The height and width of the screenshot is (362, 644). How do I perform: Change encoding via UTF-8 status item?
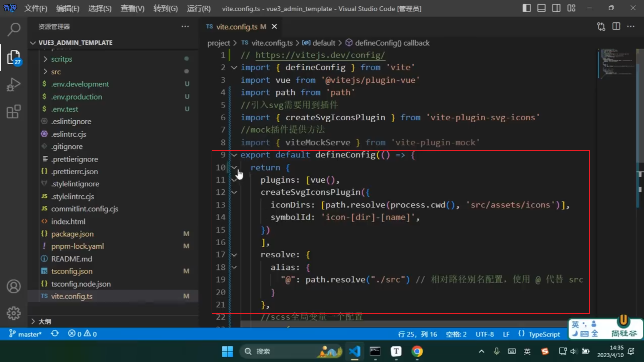coord(485,334)
